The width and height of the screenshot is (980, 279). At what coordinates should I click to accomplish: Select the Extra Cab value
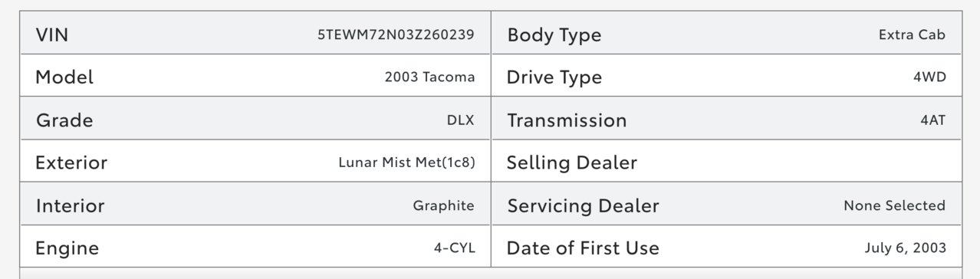coord(912,34)
